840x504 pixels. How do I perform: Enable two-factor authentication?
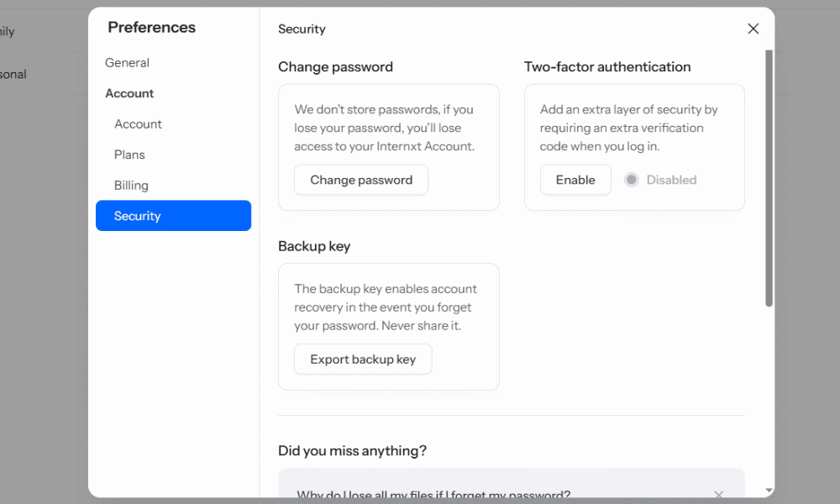pos(575,180)
